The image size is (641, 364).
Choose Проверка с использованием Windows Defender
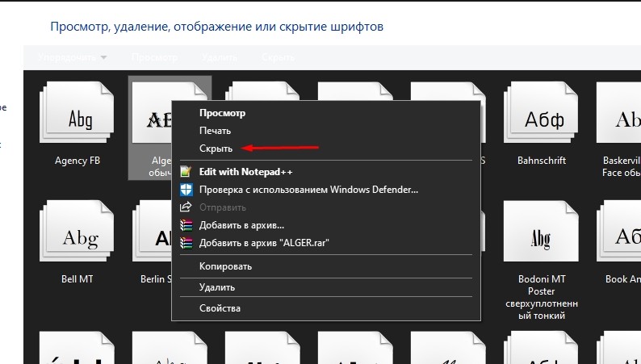pos(308,190)
